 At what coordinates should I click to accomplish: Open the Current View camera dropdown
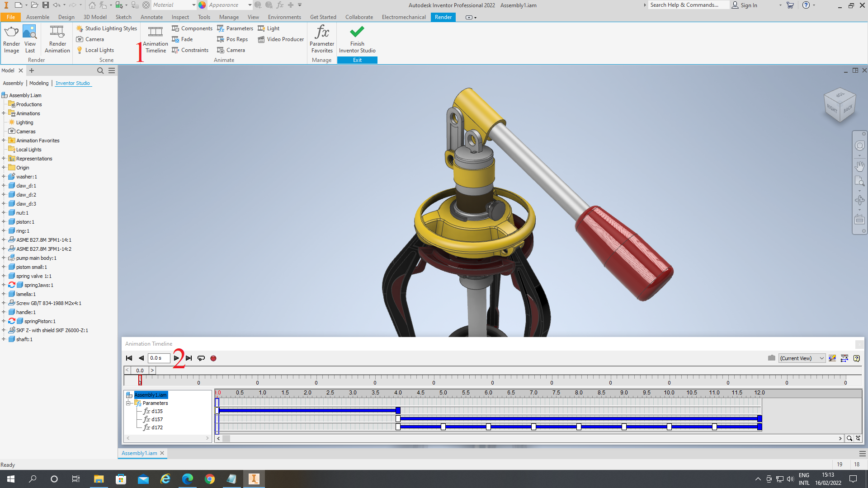[821, 358]
